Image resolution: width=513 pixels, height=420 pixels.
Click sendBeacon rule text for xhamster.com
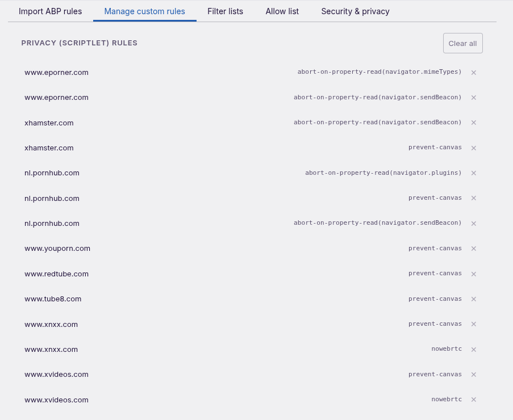click(378, 122)
